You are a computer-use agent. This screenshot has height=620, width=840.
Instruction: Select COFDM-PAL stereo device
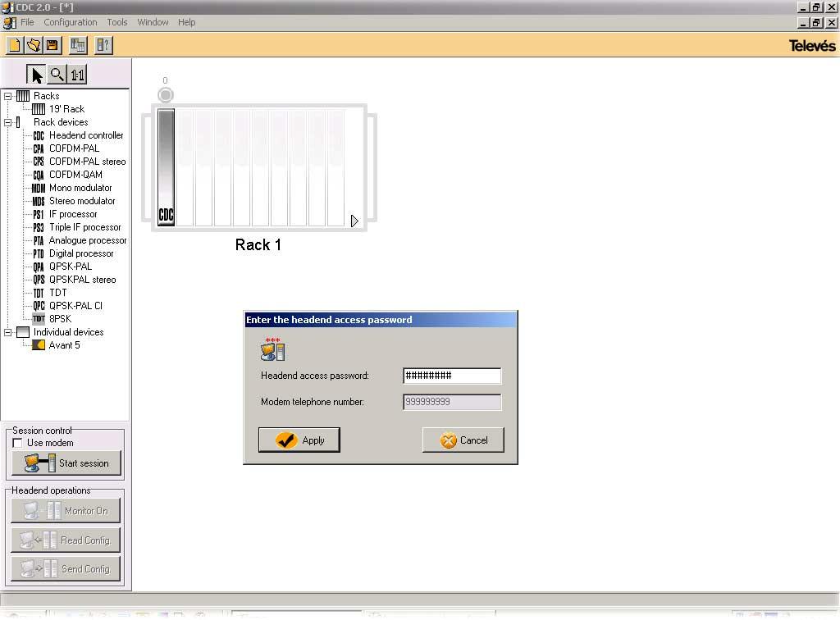(x=87, y=162)
